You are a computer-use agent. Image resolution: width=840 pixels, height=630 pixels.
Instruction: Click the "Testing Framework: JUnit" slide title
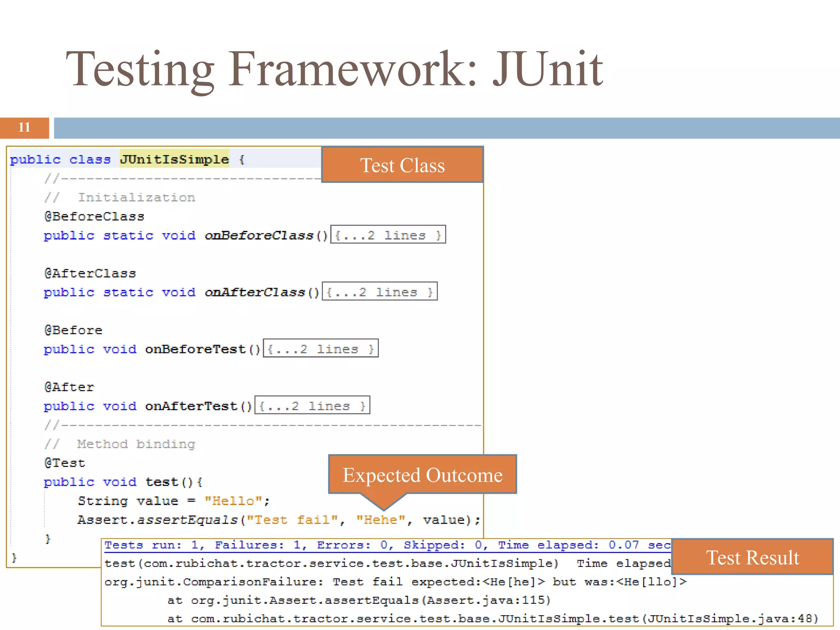click(x=334, y=69)
